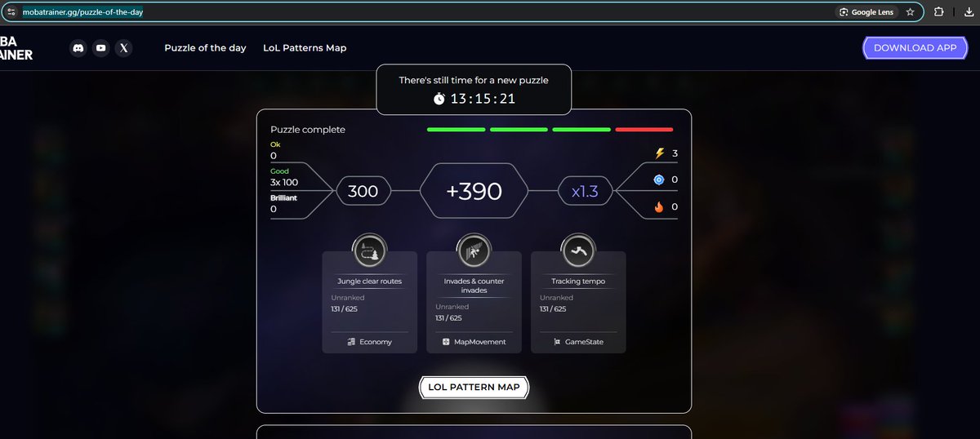Click the third green progress segment

coord(581,130)
